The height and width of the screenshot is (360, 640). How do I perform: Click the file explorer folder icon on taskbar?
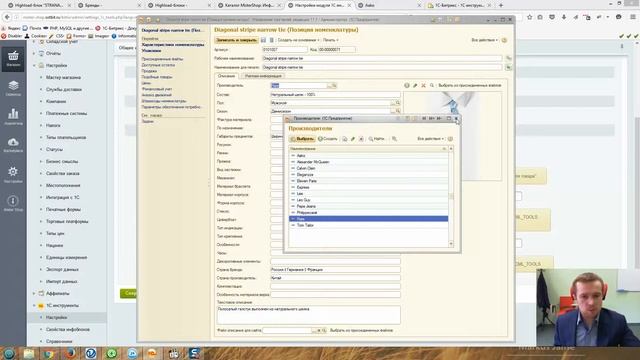(x=29, y=353)
